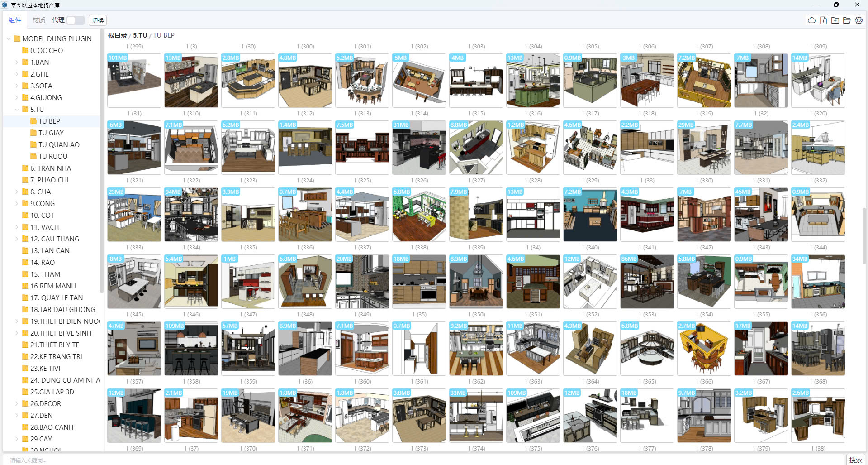Expand the 12. CAU THANG folder
868x465 pixels.
[x=17, y=239]
